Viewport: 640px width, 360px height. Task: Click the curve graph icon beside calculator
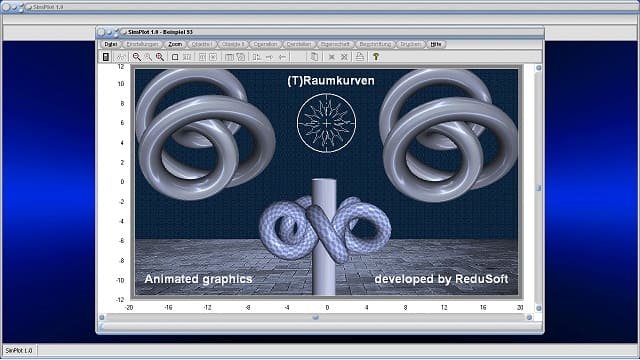[121, 57]
